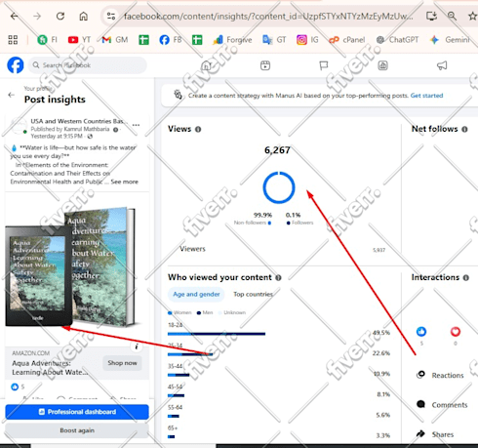The height and width of the screenshot is (448, 478).
Task: Click the Viewers row label
Action: click(192, 249)
